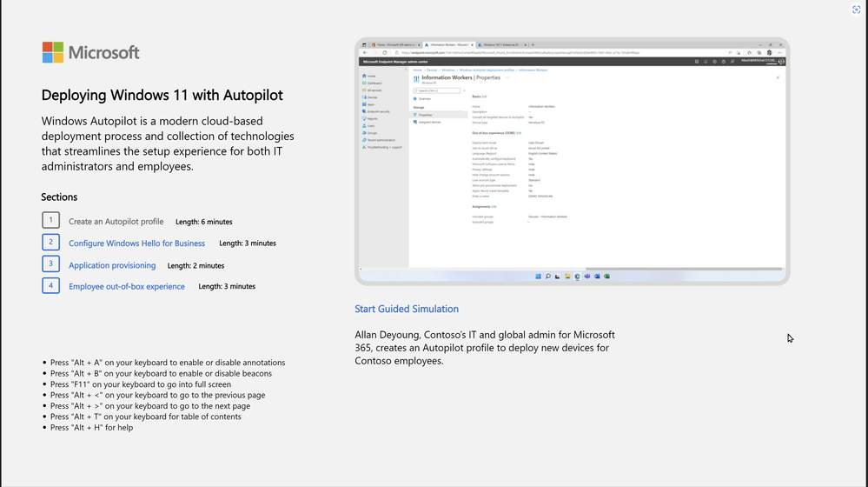
Task: Click the 'Length: 2 minutes' text
Action: [196, 265]
